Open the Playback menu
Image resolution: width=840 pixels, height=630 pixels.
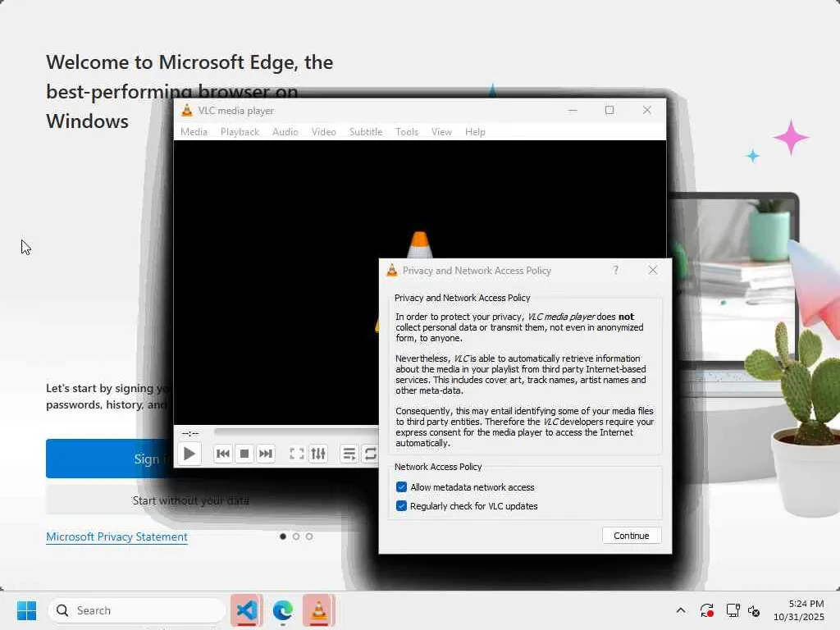240,132
